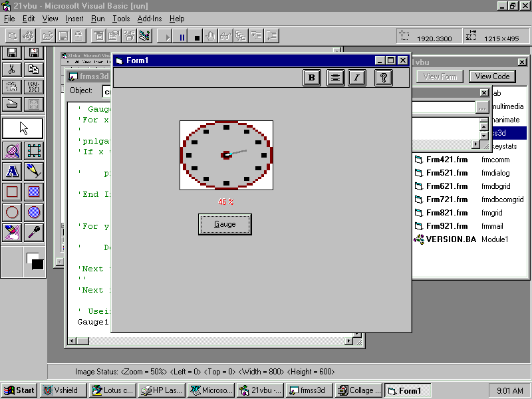Open the Run menu
The image size is (532, 399).
click(x=98, y=19)
